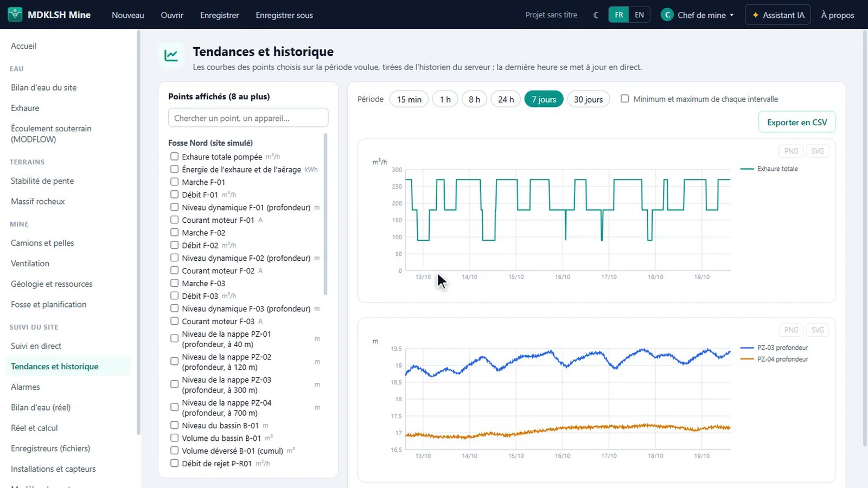Download lower chart as SVG
Viewport: 868px width, 488px height.
(817, 330)
